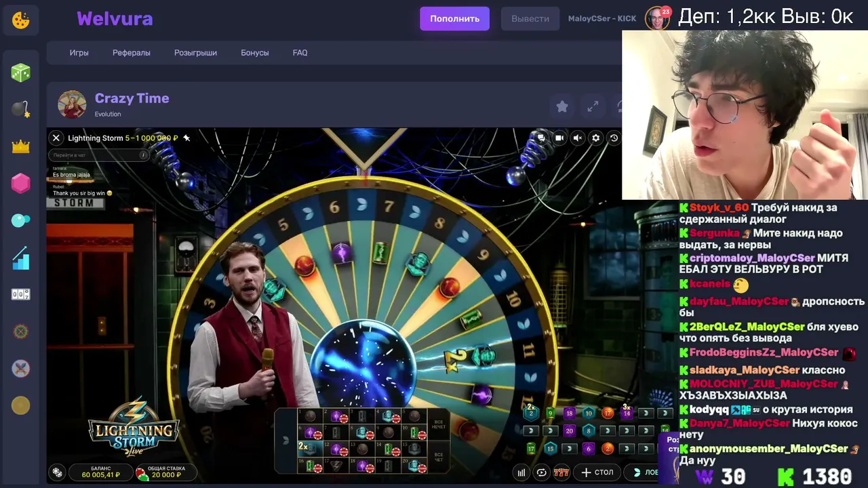The height and width of the screenshot is (488, 868).
Task: Add another table with СТОЛ button
Action: coord(597,472)
